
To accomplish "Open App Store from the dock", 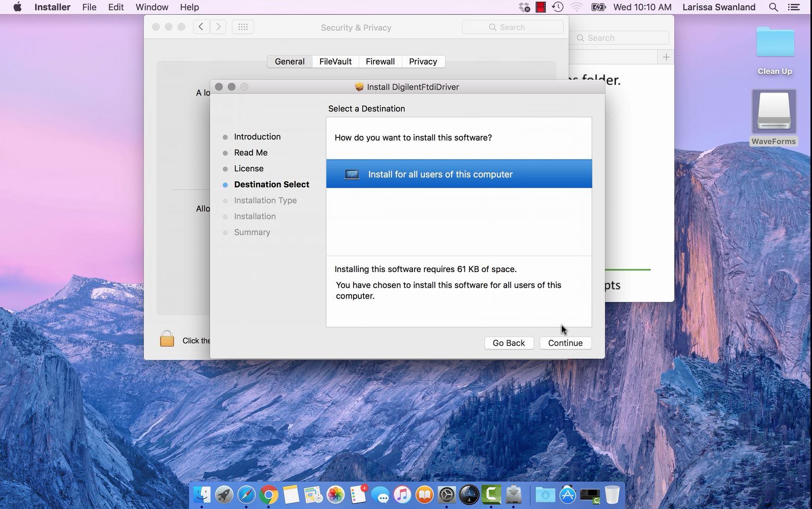I will pos(568,494).
